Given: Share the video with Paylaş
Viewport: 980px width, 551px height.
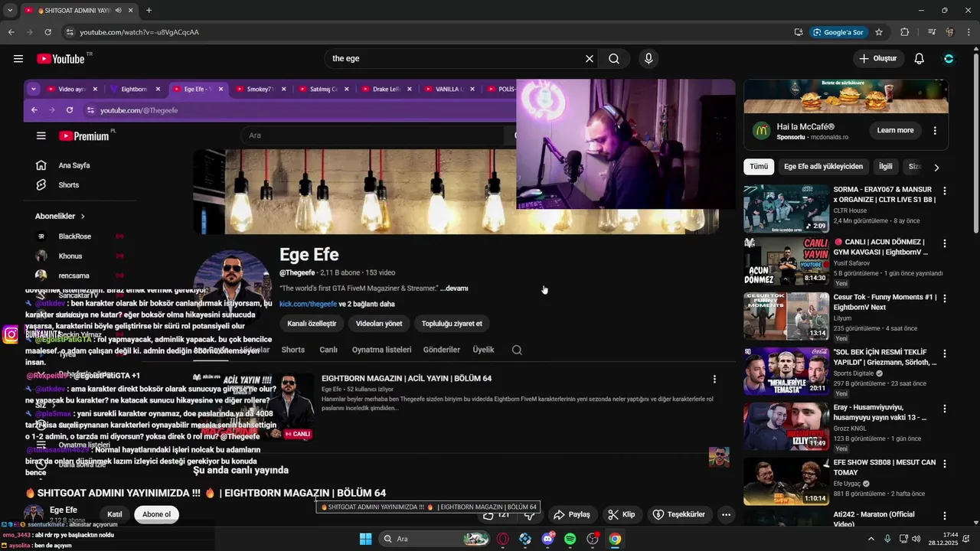Looking at the screenshot, I should (x=572, y=514).
